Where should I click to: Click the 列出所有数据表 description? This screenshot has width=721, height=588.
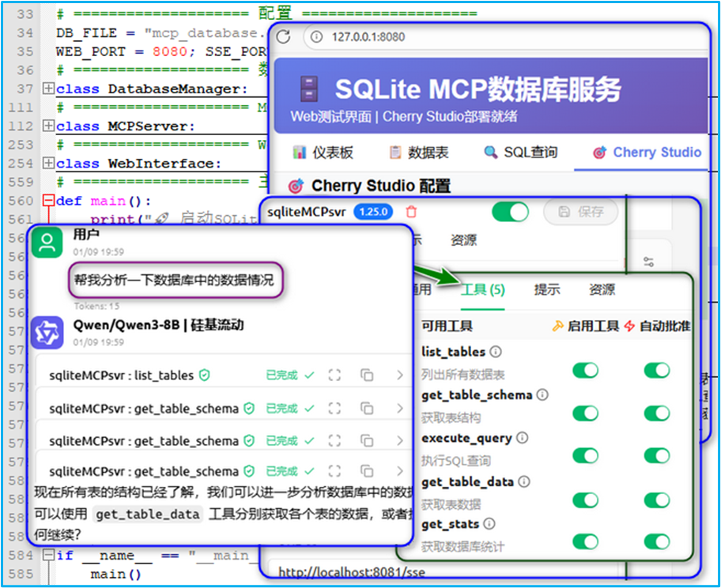tap(463, 375)
